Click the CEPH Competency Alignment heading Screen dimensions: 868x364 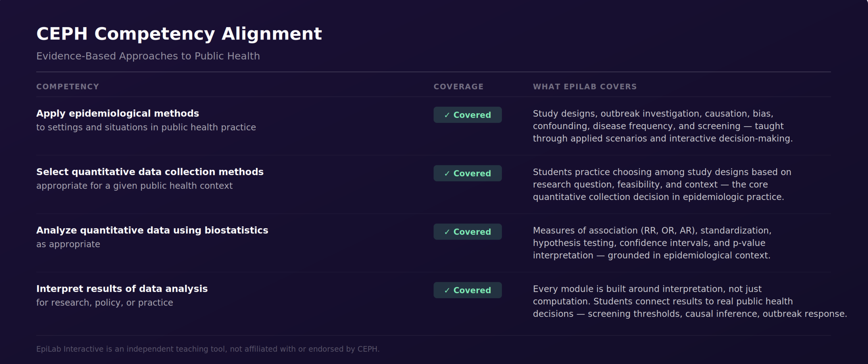(179, 34)
